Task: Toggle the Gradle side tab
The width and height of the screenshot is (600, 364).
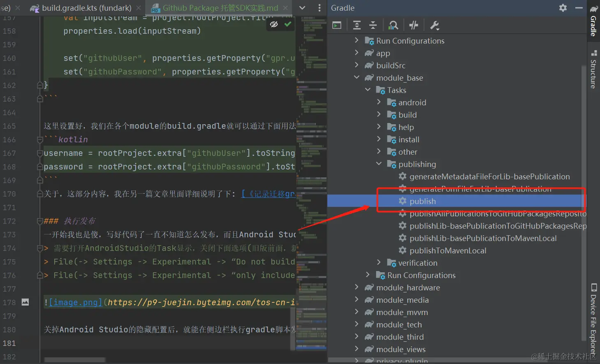Action: (x=593, y=21)
